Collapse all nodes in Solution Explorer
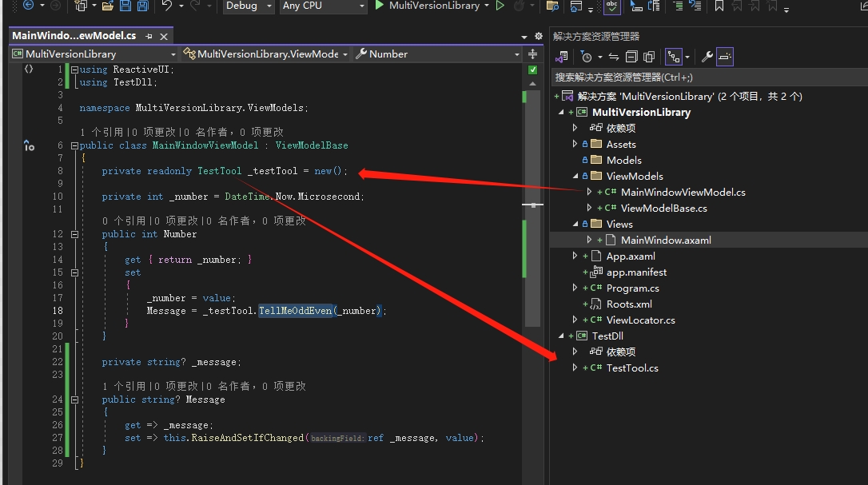868x485 pixels. coord(631,57)
